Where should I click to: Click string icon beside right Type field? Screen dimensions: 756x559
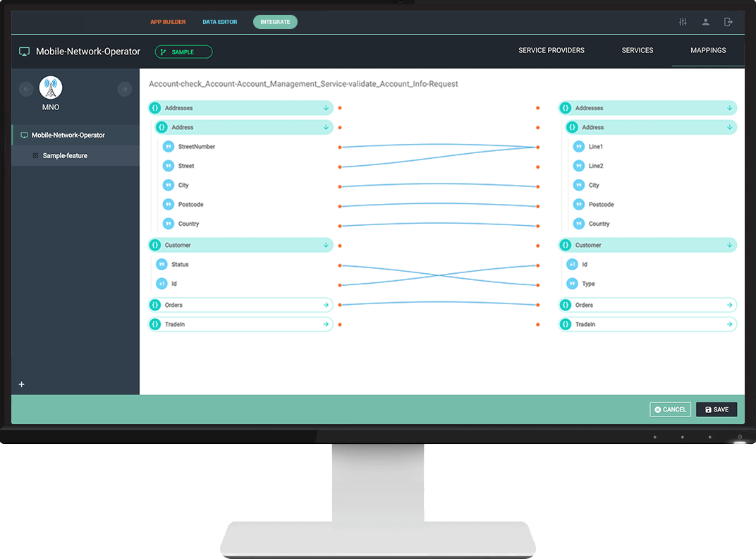pyautogui.click(x=572, y=284)
